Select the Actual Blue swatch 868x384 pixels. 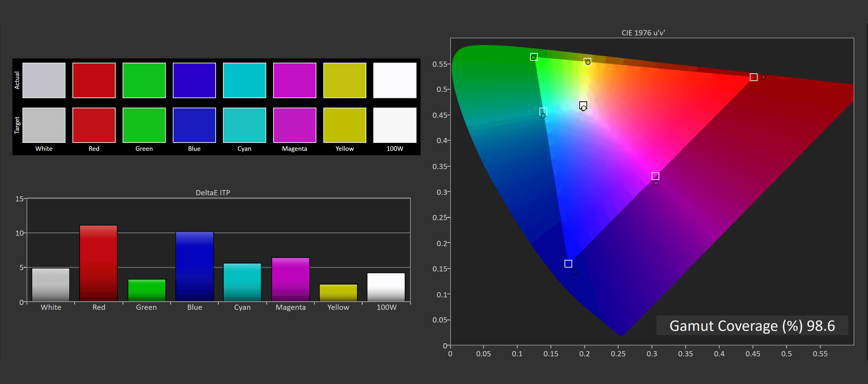click(194, 80)
